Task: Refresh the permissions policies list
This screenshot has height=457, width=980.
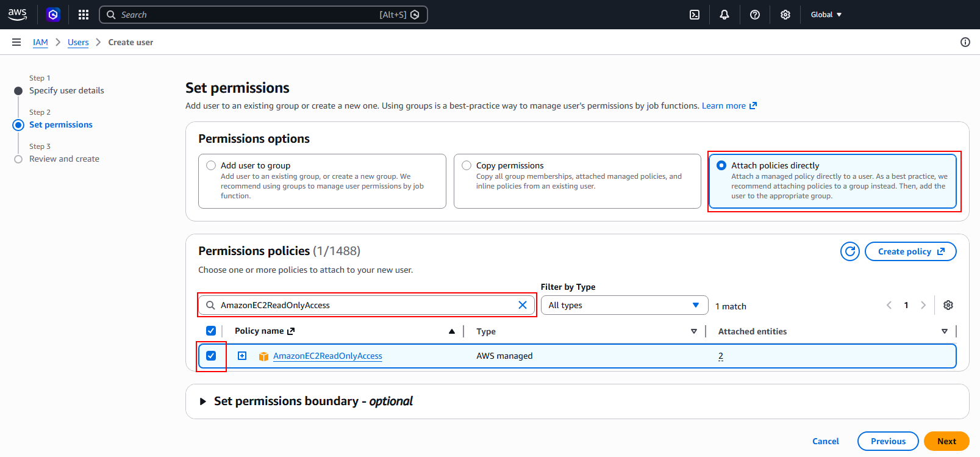Action: tap(850, 251)
